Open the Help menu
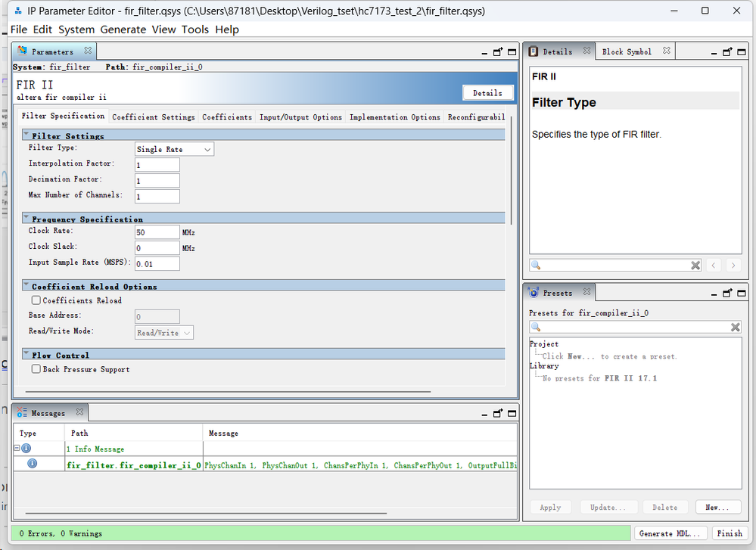Screen dimensions: 756x550 tap(227, 30)
